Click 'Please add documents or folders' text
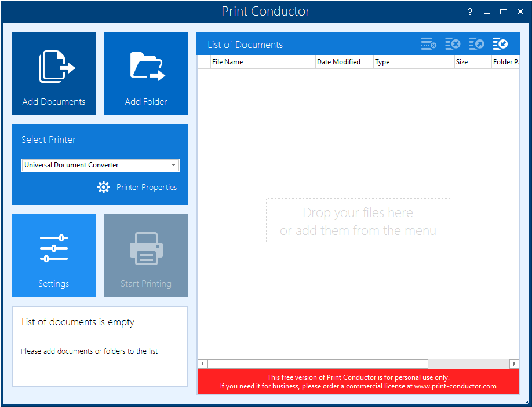 point(89,351)
